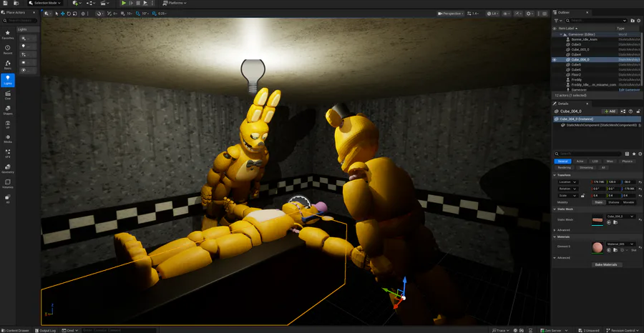Viewport: 644px width, 333px height.
Task: Open the Output Log
Action: (46, 330)
